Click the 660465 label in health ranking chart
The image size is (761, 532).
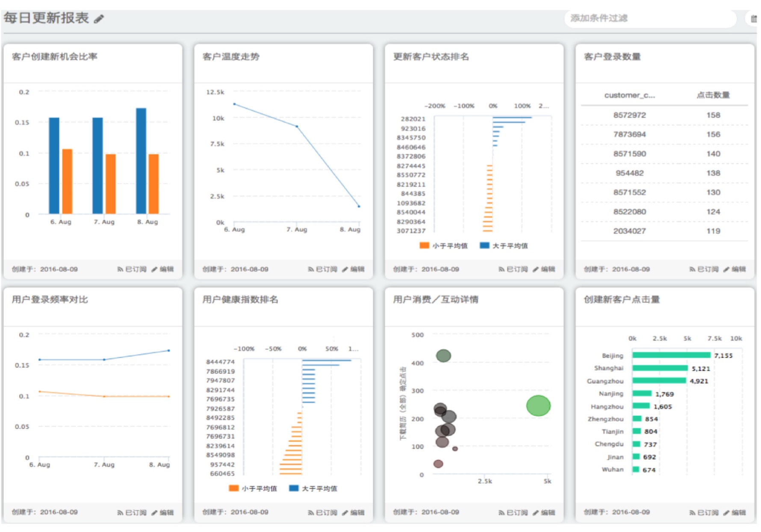[x=222, y=473]
